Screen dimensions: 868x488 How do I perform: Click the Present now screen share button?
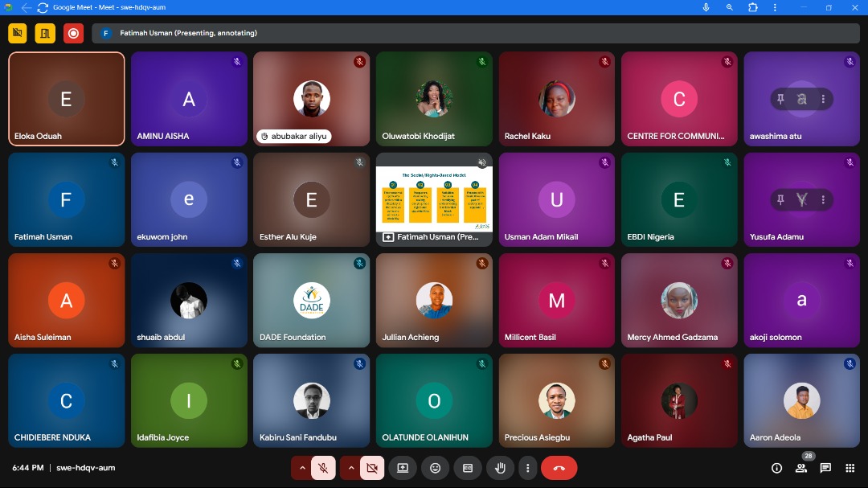tap(403, 468)
